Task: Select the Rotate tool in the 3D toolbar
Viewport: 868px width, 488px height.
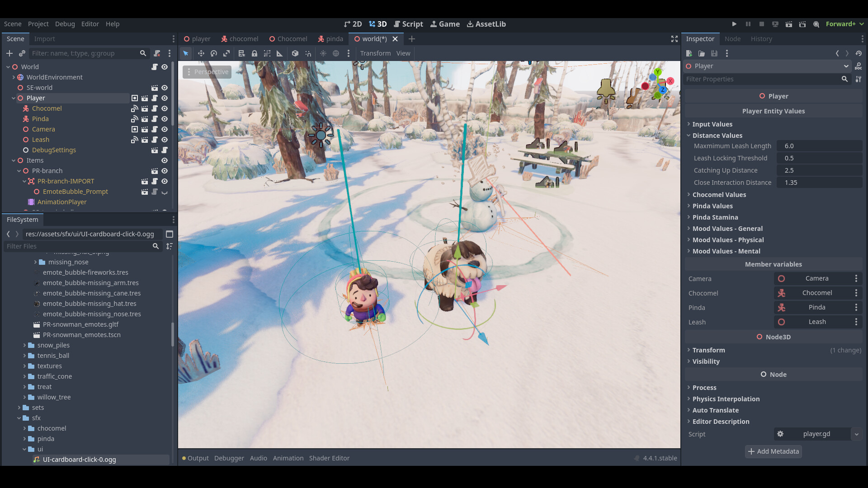Action: point(214,53)
